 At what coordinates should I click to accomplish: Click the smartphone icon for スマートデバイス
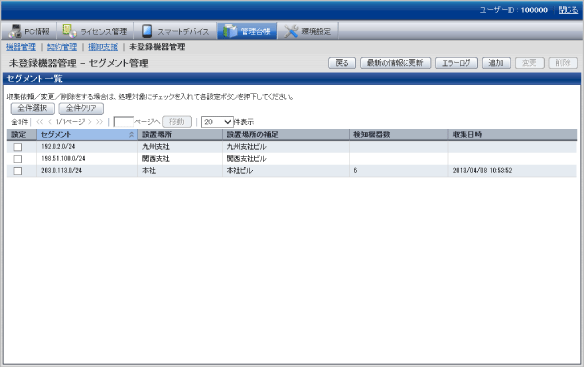[x=147, y=31]
